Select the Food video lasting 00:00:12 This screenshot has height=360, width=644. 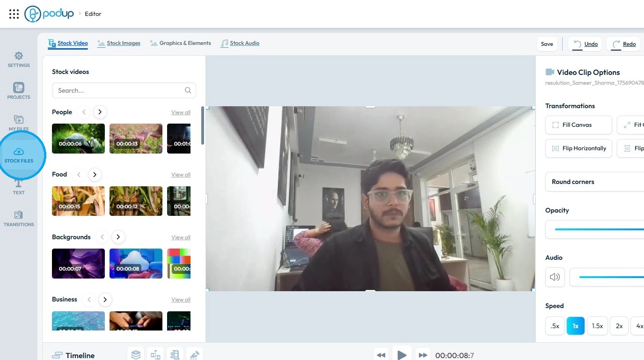(x=136, y=201)
